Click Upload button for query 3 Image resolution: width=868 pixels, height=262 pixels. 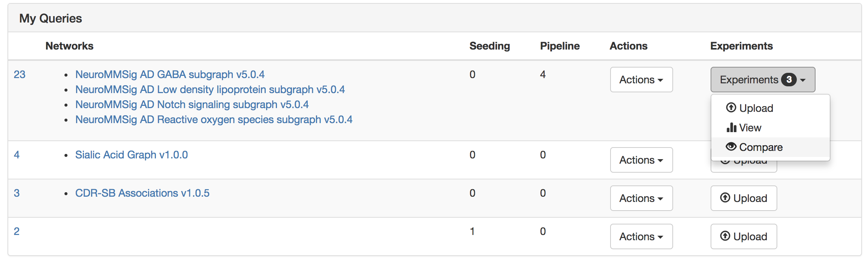tap(744, 198)
